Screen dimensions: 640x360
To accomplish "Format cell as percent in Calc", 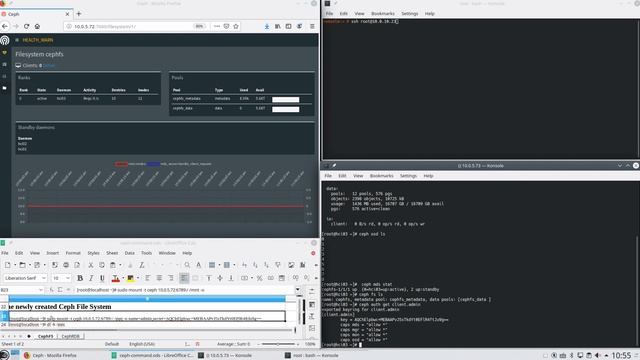I will point(259,278).
